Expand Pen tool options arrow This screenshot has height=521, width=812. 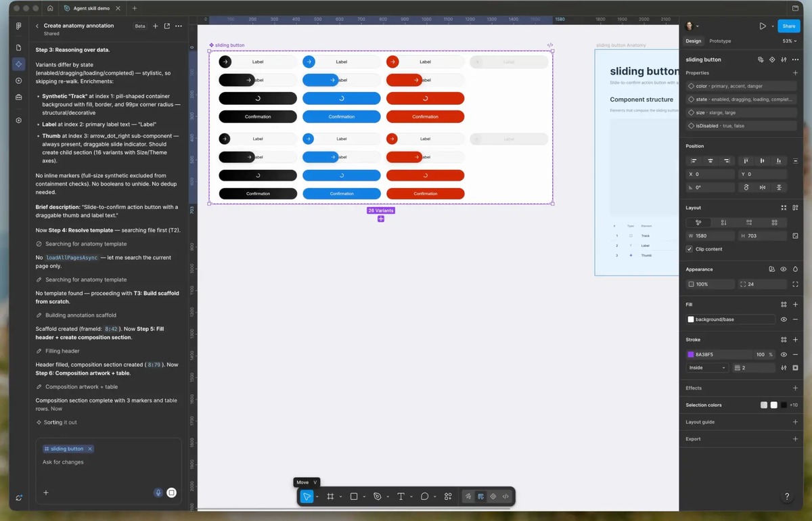tap(388, 497)
